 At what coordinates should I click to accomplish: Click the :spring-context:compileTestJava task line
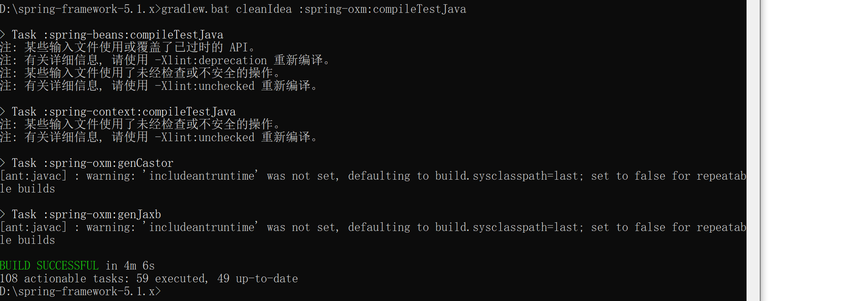(x=123, y=112)
